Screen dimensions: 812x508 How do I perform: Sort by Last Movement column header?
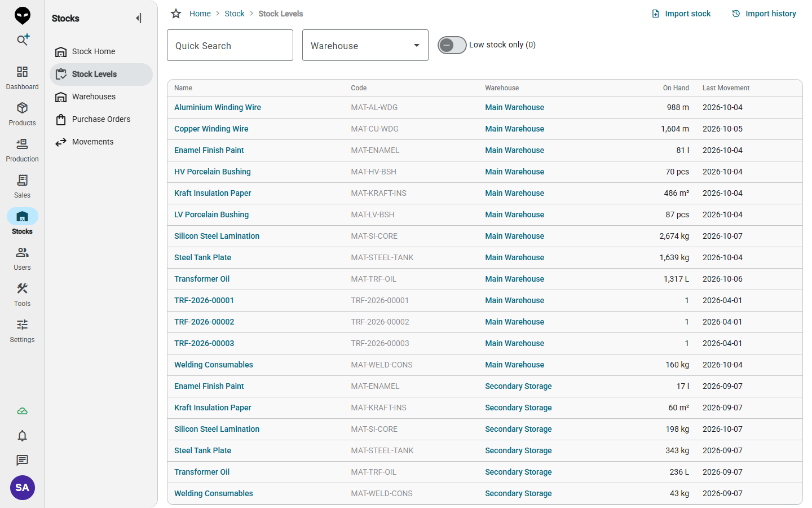click(726, 88)
